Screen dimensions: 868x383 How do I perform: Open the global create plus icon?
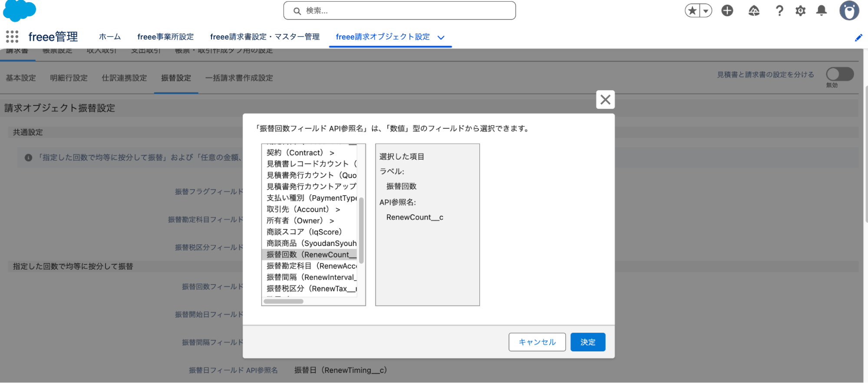point(727,10)
